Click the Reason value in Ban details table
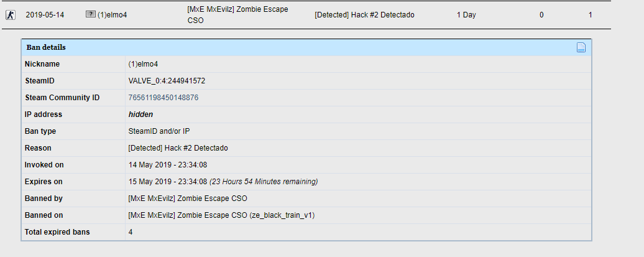The image size is (644, 257). pos(178,148)
